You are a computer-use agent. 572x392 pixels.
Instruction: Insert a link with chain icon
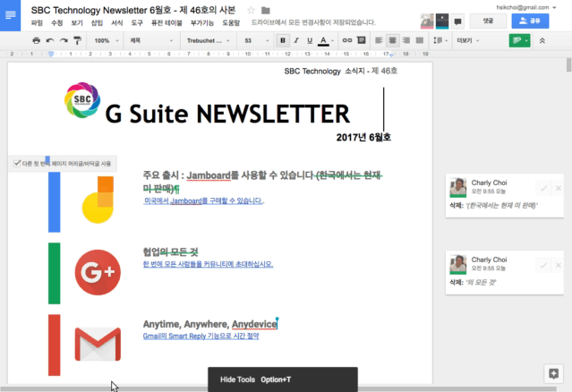347,40
